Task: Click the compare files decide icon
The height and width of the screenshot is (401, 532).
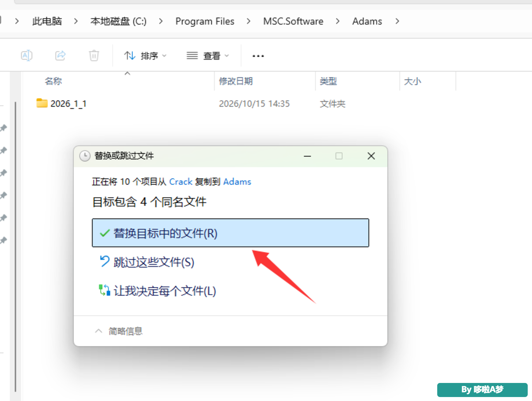Action: [x=104, y=290]
